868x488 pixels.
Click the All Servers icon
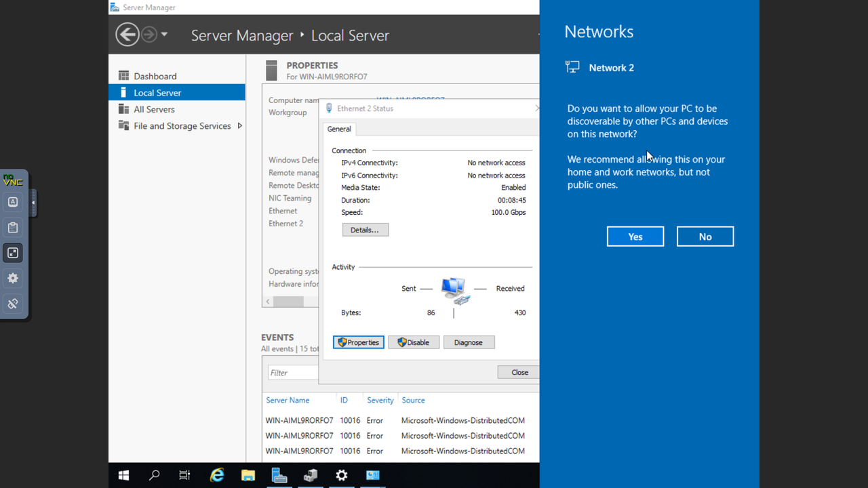point(123,108)
